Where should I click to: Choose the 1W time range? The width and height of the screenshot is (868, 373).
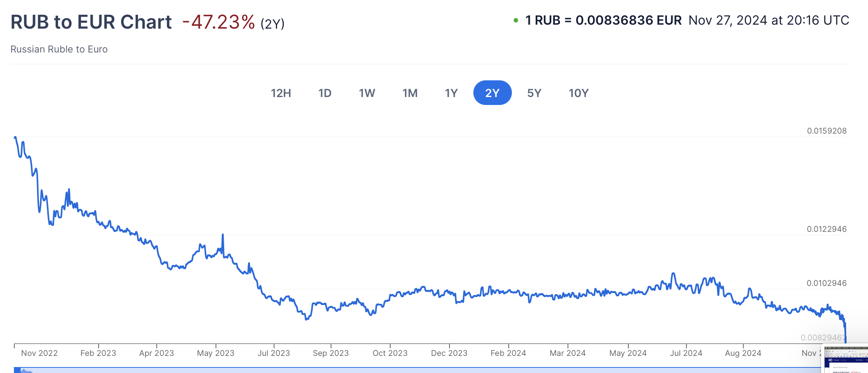[367, 93]
